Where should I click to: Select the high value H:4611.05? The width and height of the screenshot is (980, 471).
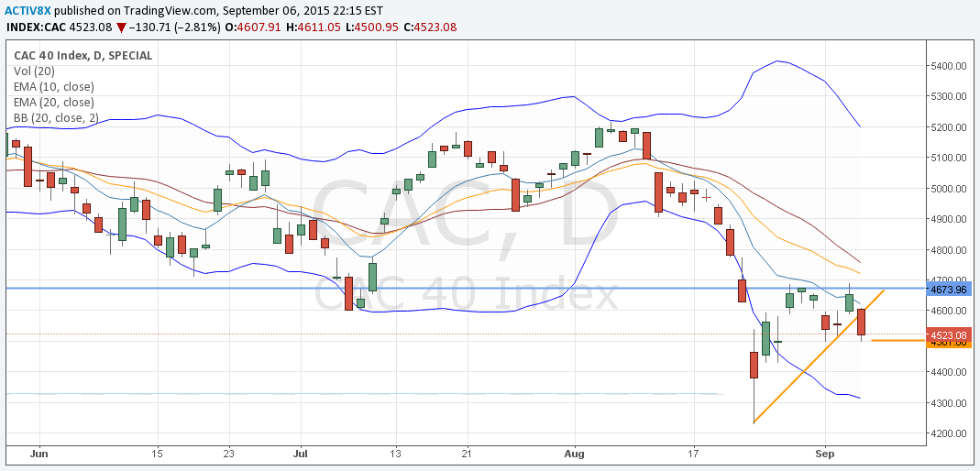(x=314, y=27)
